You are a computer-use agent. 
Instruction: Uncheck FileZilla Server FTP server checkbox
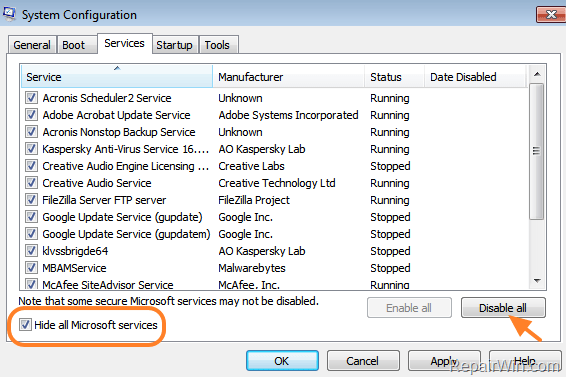[x=31, y=199]
